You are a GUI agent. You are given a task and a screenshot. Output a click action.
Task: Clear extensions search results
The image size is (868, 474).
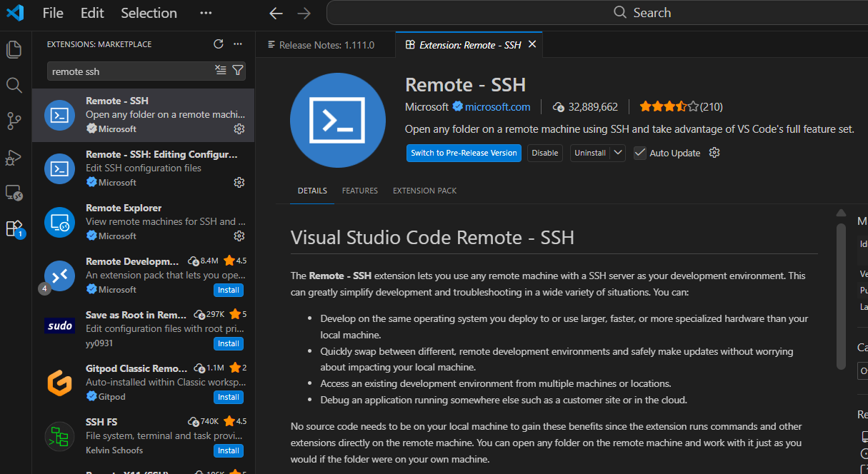221,71
